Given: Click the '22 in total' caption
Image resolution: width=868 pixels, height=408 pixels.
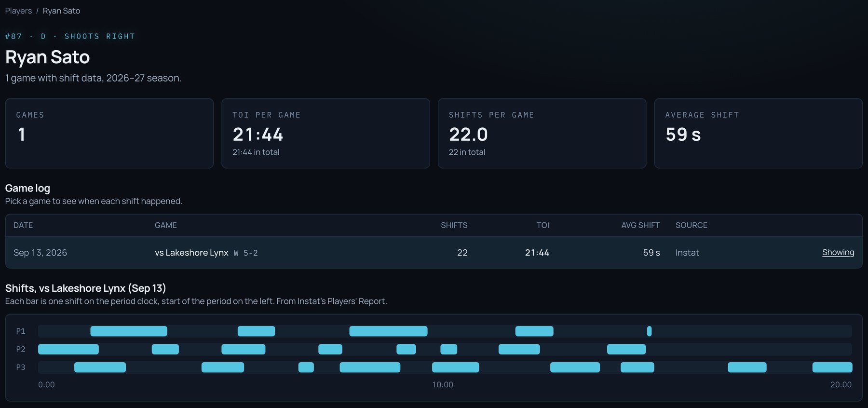Looking at the screenshot, I should [x=467, y=152].
